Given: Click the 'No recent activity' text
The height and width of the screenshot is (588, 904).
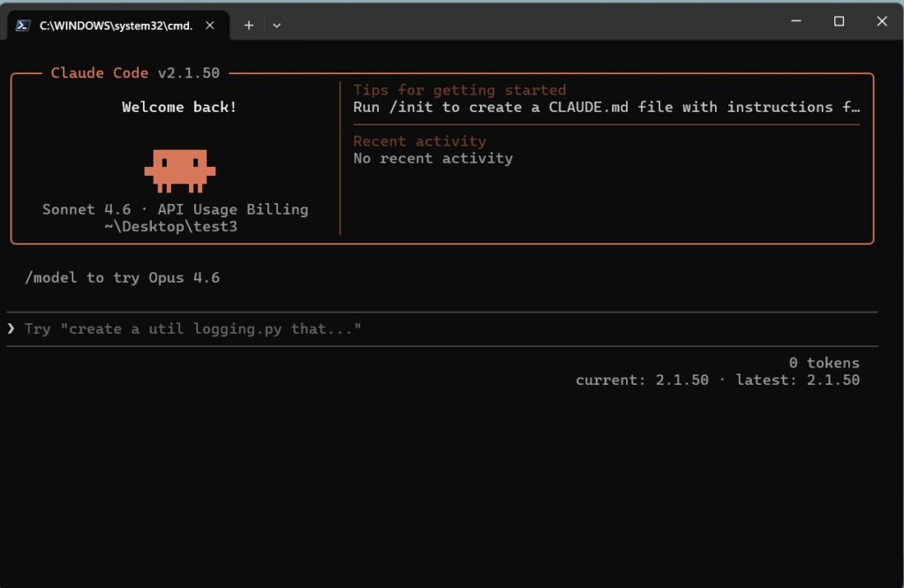Looking at the screenshot, I should point(433,159).
